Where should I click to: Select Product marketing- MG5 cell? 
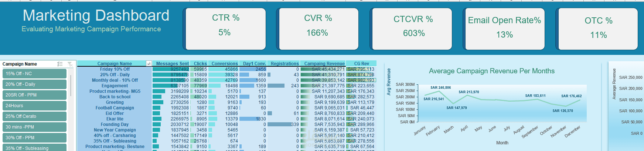[x=115, y=91]
